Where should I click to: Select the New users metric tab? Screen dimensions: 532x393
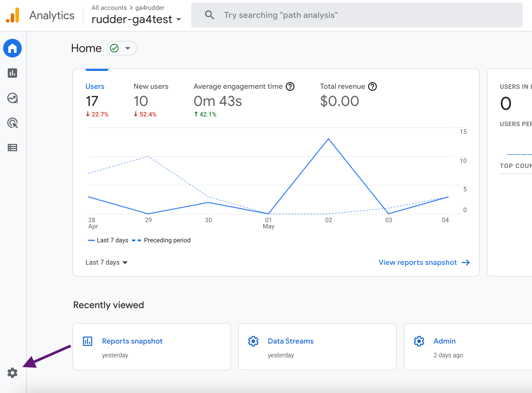(x=151, y=86)
